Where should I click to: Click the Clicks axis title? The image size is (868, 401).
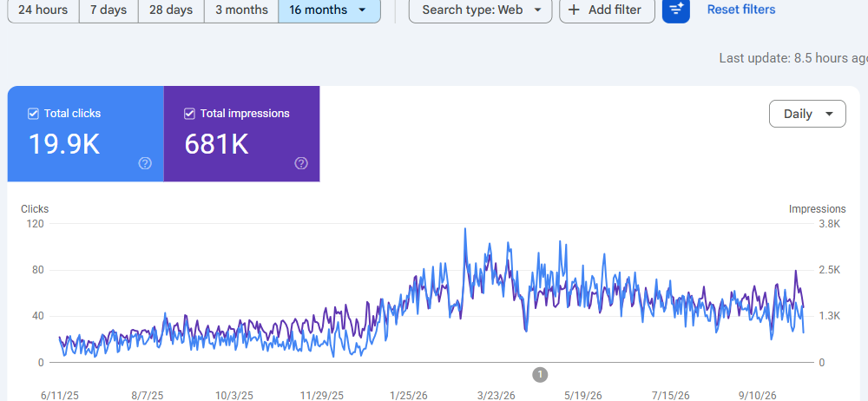(35, 209)
